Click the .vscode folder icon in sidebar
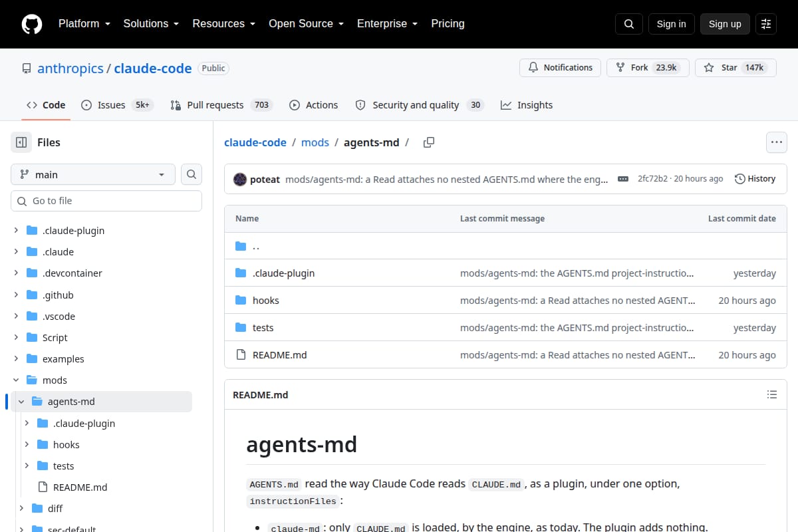798x532 pixels. pos(31,317)
